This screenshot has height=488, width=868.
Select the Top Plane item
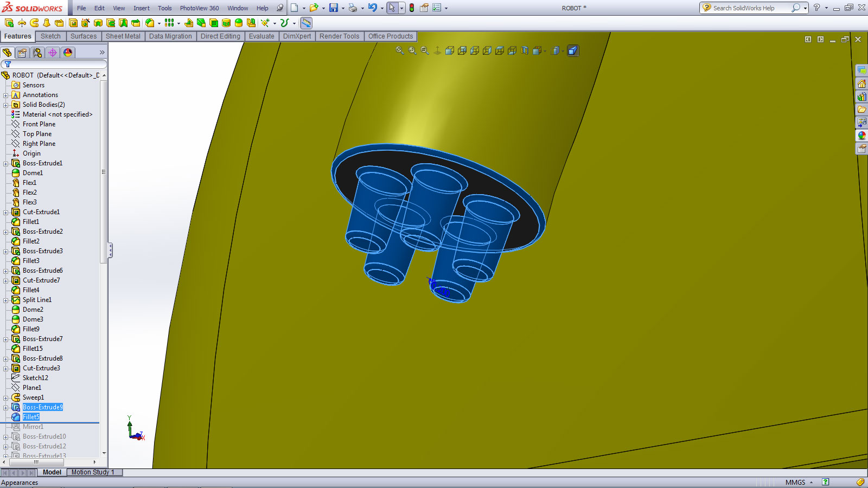[x=37, y=134]
